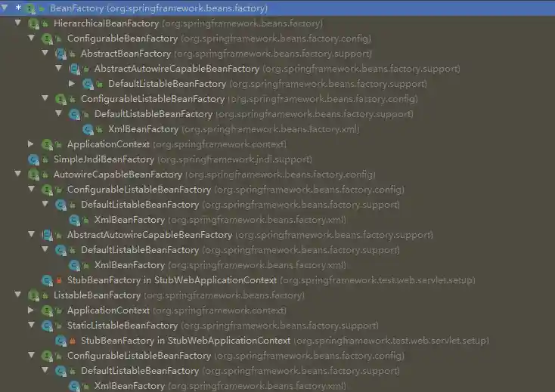Select the HierarchicalBeanFactory label
Screen dimensions: 555x392
point(106,23)
